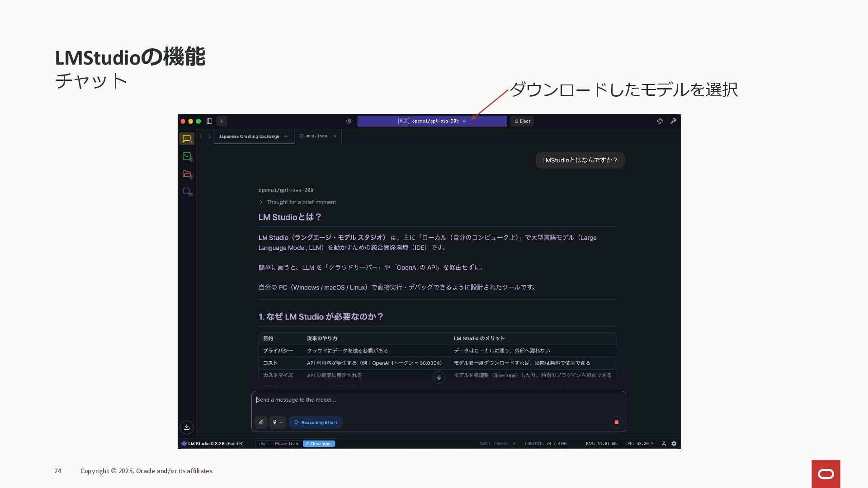868x488 pixels.
Task: Open the Discover search sidebar icon
Action: pyautogui.click(x=187, y=192)
